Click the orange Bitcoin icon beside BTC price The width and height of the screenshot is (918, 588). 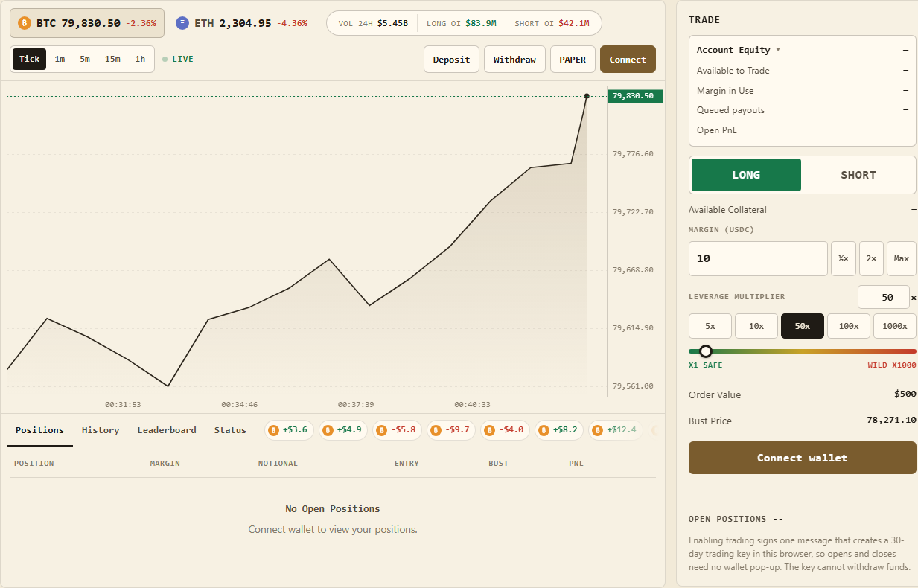tap(25, 23)
